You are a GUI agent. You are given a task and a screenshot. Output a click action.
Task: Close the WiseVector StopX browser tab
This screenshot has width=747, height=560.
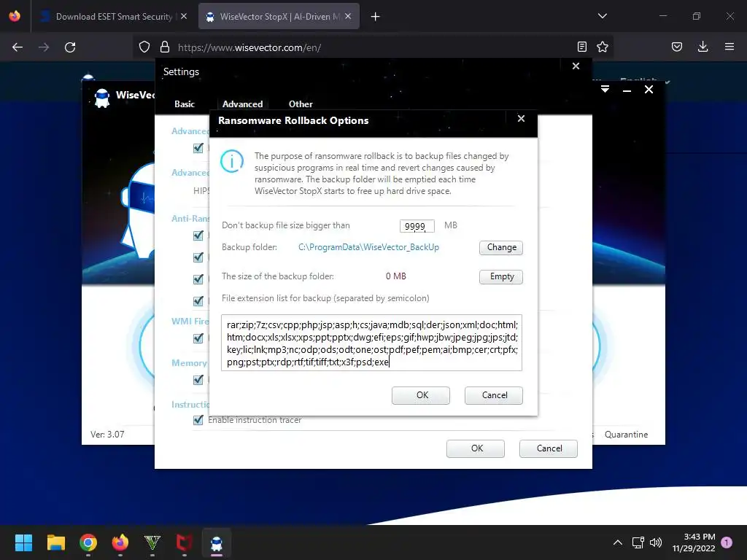pyautogui.click(x=348, y=16)
